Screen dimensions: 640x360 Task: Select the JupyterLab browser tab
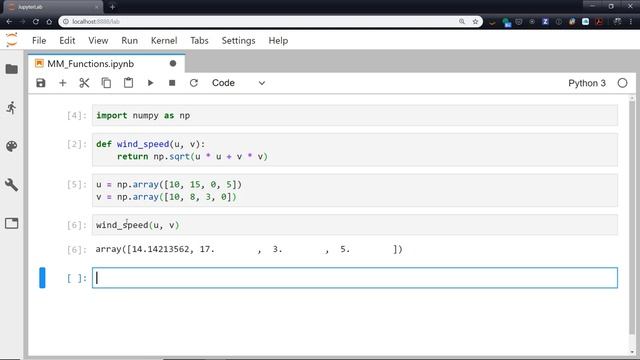coord(53,7)
